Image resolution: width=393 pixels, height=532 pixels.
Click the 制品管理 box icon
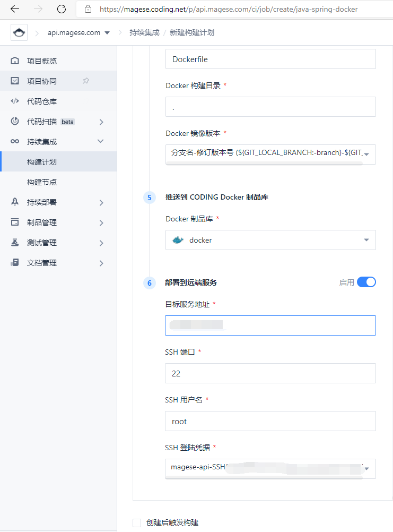pyautogui.click(x=15, y=222)
